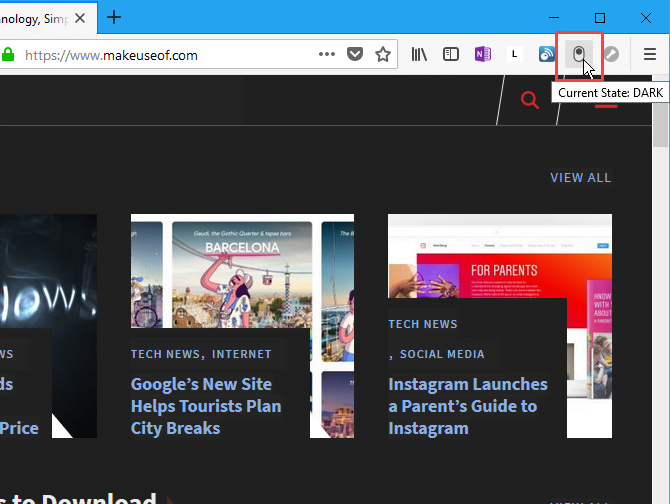Open Instagram Launches Parent's Guide article
Viewport: 670px width, 504px height.
coord(467,406)
